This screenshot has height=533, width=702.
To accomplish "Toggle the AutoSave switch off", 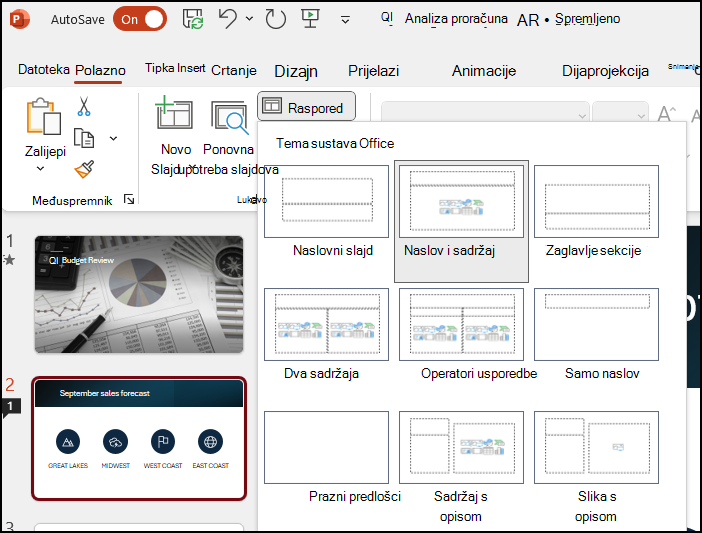I will tap(140, 19).
